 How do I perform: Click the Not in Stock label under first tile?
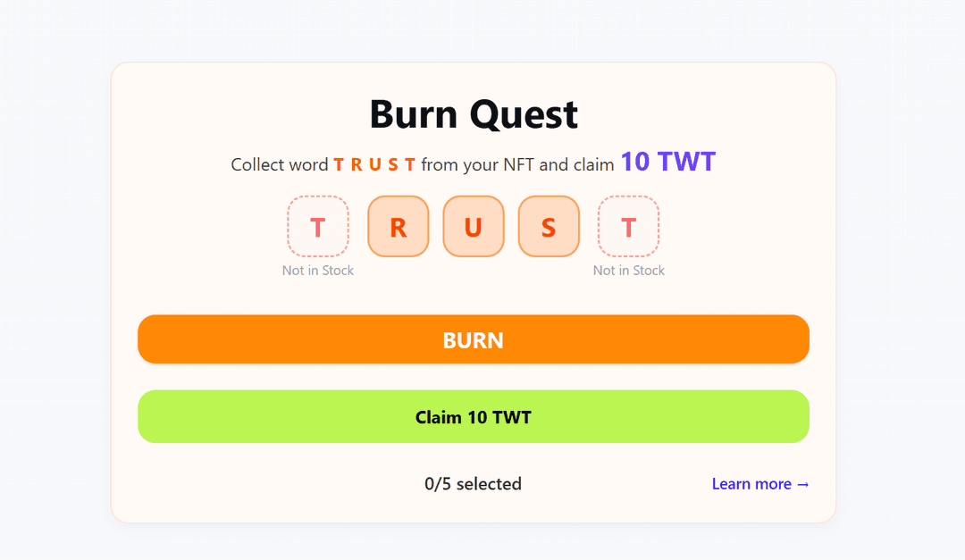pyautogui.click(x=318, y=270)
